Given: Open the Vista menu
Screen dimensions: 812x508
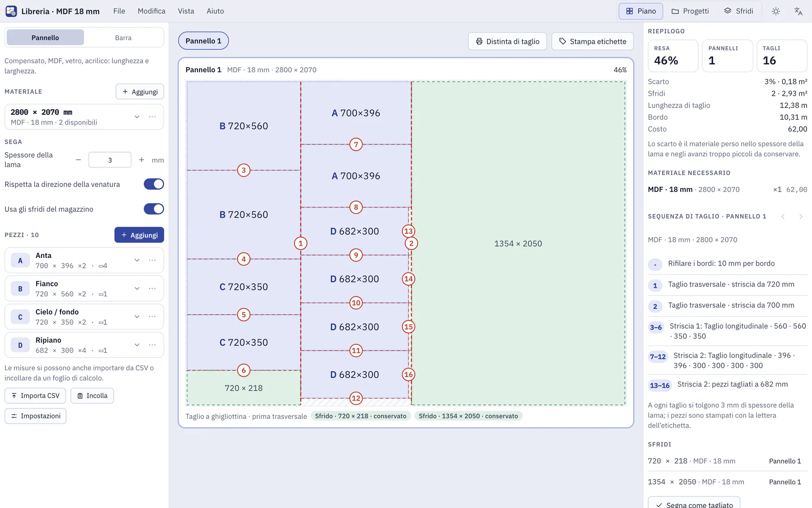Looking at the screenshot, I should tap(186, 11).
